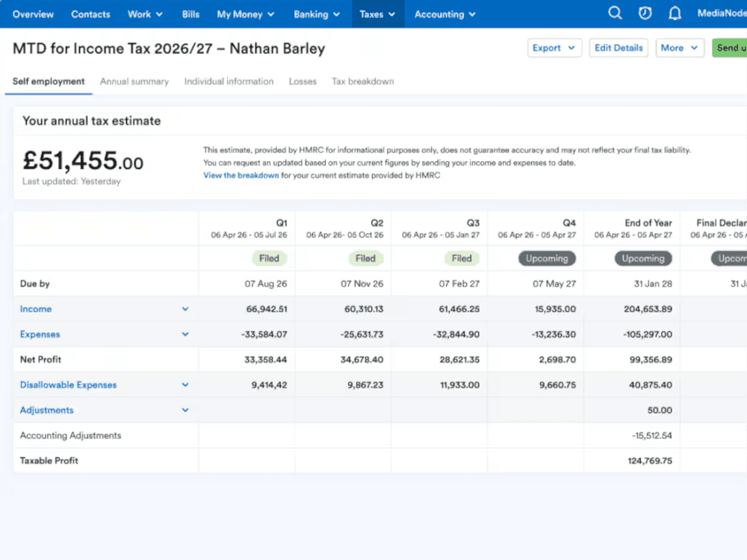Screen dimensions: 747x560
Task: Expand the Income row chevron
Action: click(185, 309)
